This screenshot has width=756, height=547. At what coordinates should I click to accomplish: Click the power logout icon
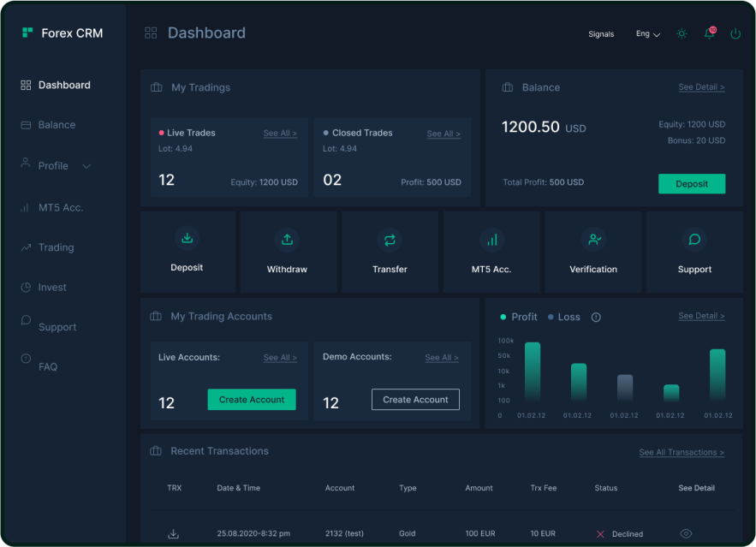[x=735, y=33]
